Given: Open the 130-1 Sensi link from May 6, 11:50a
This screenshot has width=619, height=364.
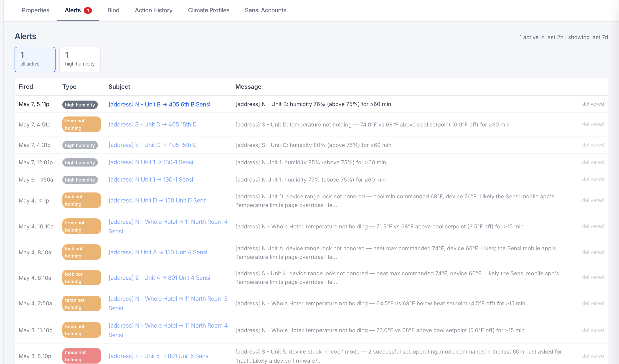Looking at the screenshot, I should (x=151, y=179).
